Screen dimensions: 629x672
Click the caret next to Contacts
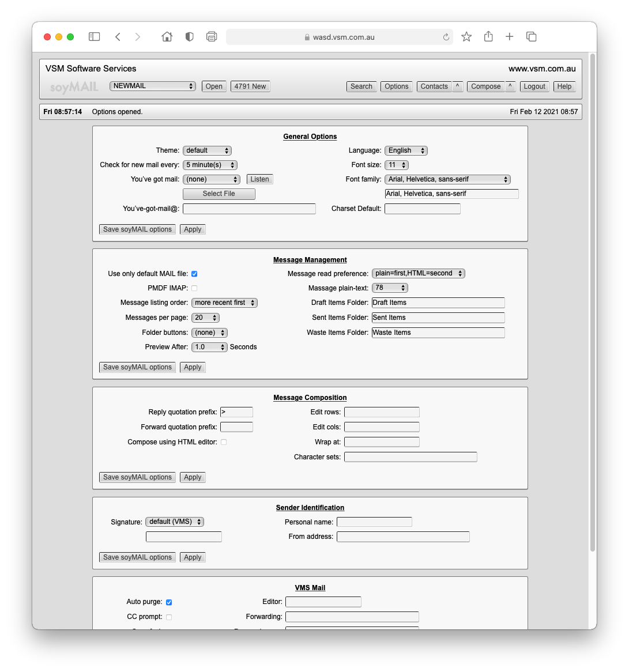[458, 86]
